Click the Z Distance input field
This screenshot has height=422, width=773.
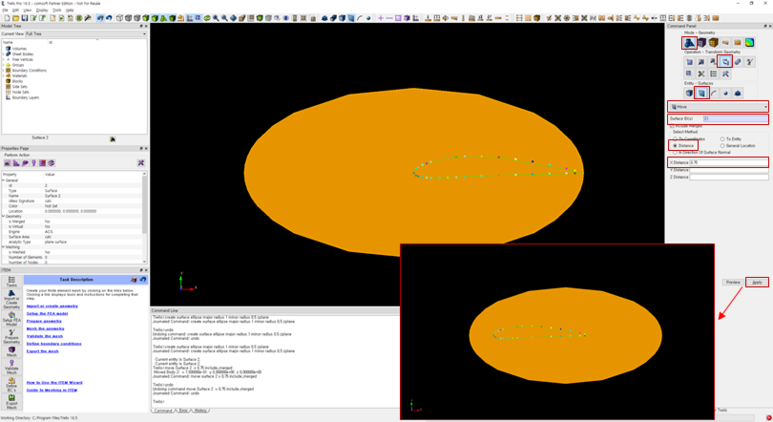[x=728, y=177]
